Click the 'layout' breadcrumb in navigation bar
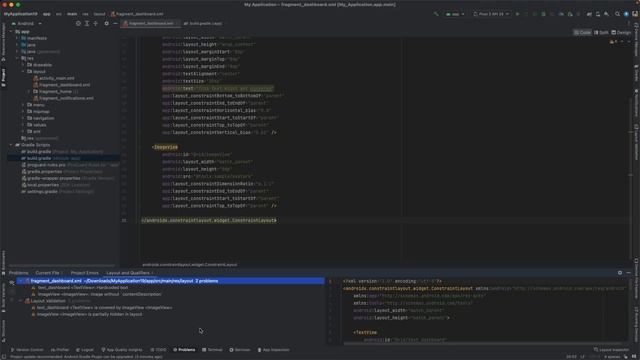The width and height of the screenshot is (640, 360). [x=99, y=14]
